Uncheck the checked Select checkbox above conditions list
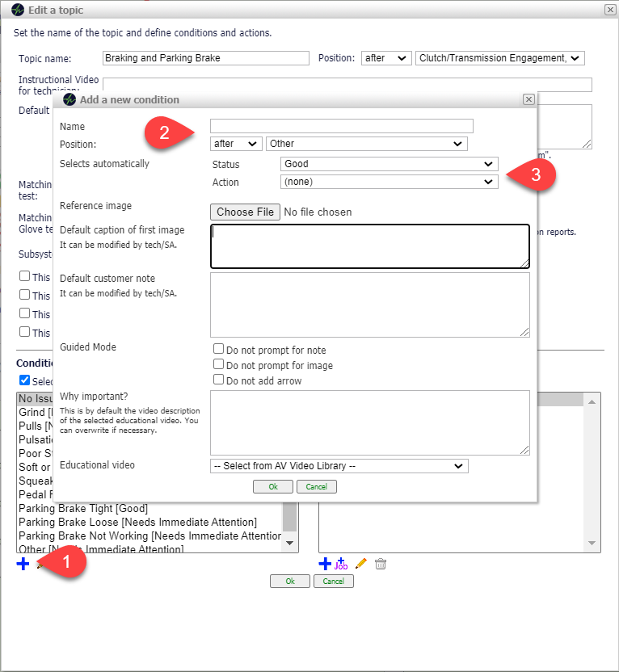The width and height of the screenshot is (619, 672). pos(25,380)
